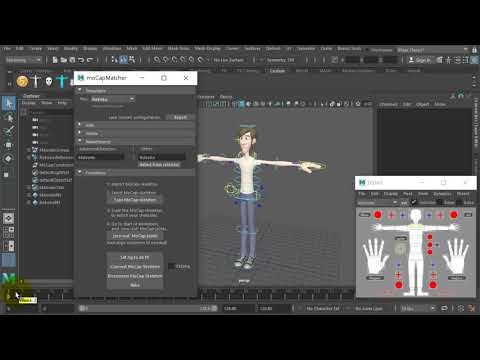Screen dimensions: 480x360
Task: Collapse the Foundation section in moCapMatcher
Action: point(80,172)
